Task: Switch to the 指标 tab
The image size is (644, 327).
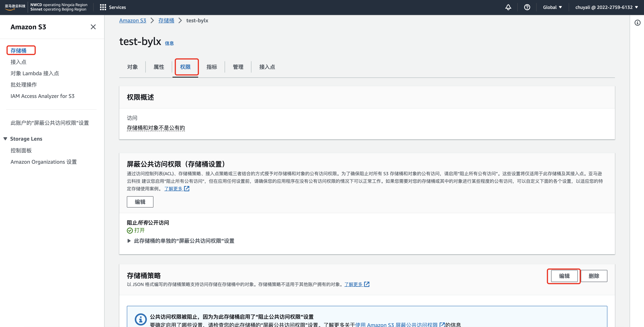Action: point(212,67)
